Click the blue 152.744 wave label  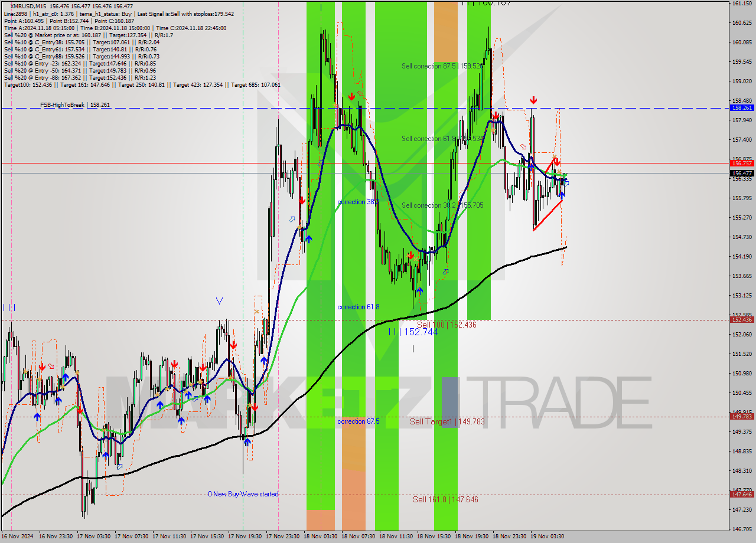click(x=413, y=332)
